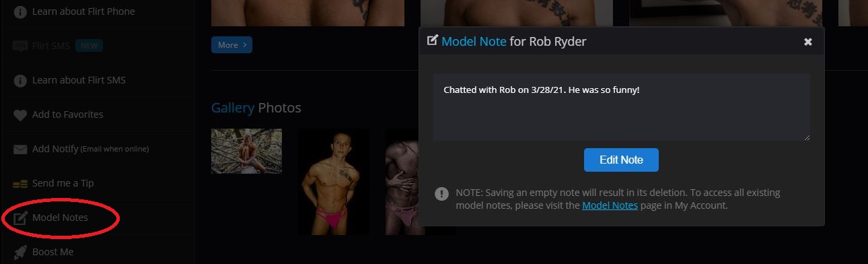868x264 pixels.
Task: Open the forest gallery photo thumbnail
Action: (246, 152)
